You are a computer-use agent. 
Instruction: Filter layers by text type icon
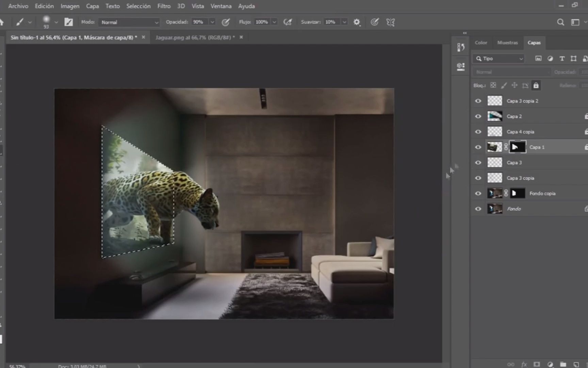[562, 59]
